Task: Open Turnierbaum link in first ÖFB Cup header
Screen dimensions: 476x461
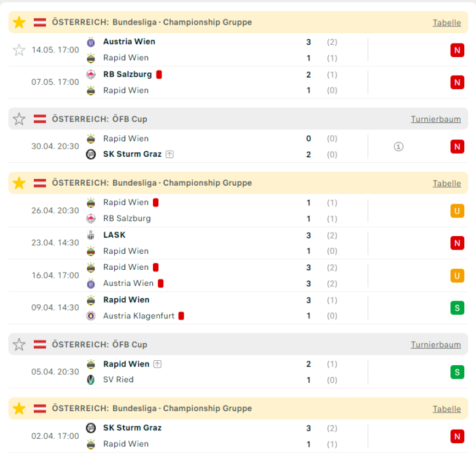Action: click(435, 119)
